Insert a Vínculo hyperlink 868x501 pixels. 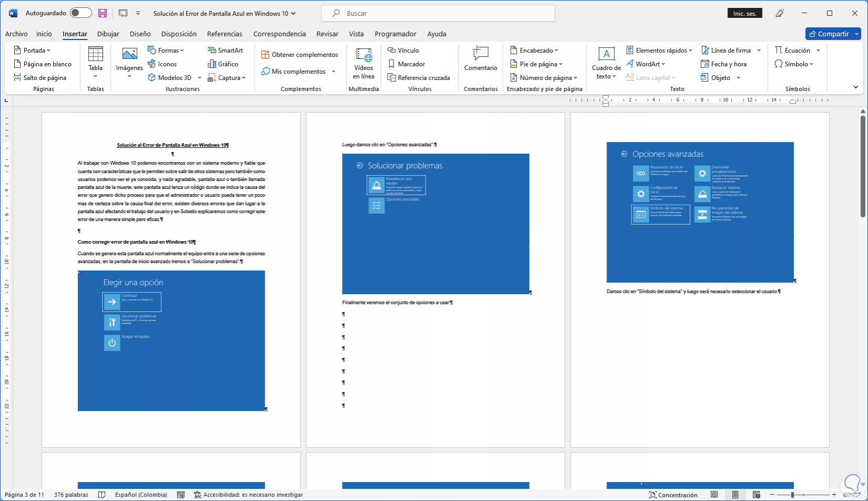click(x=403, y=51)
